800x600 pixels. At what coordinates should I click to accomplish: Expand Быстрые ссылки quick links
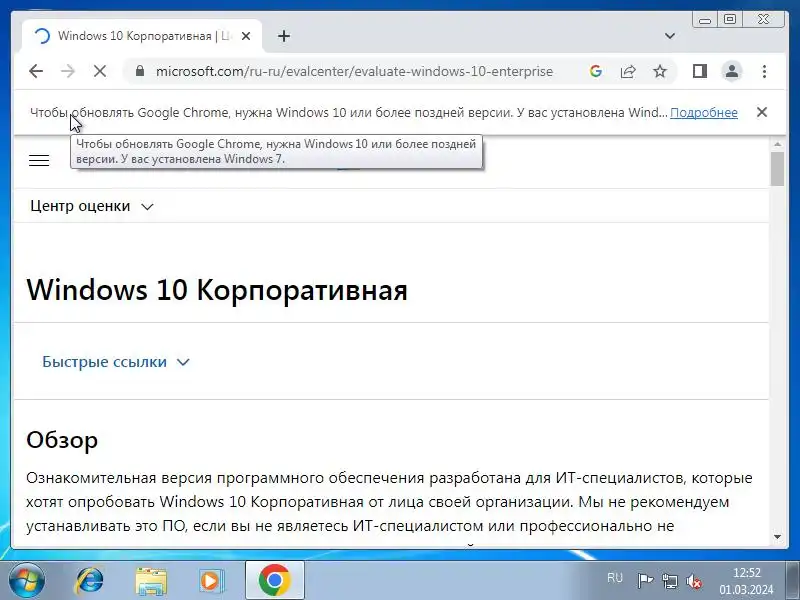pyautogui.click(x=116, y=362)
